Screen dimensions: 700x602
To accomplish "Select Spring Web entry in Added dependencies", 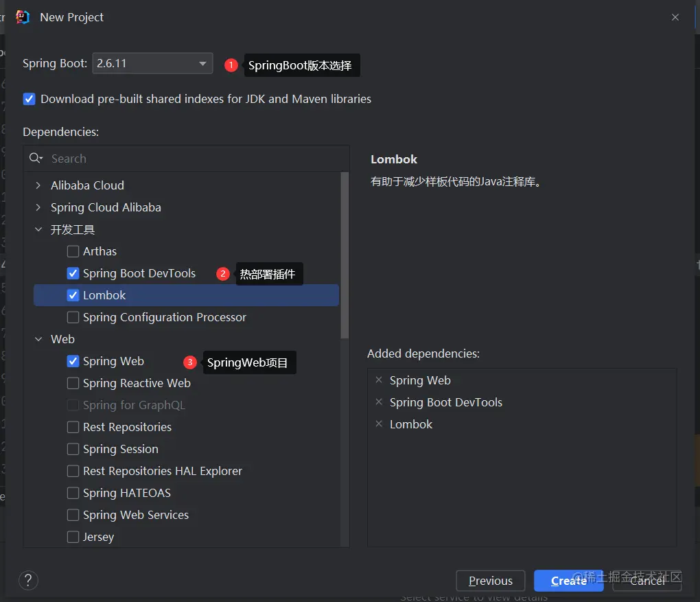I will (420, 380).
